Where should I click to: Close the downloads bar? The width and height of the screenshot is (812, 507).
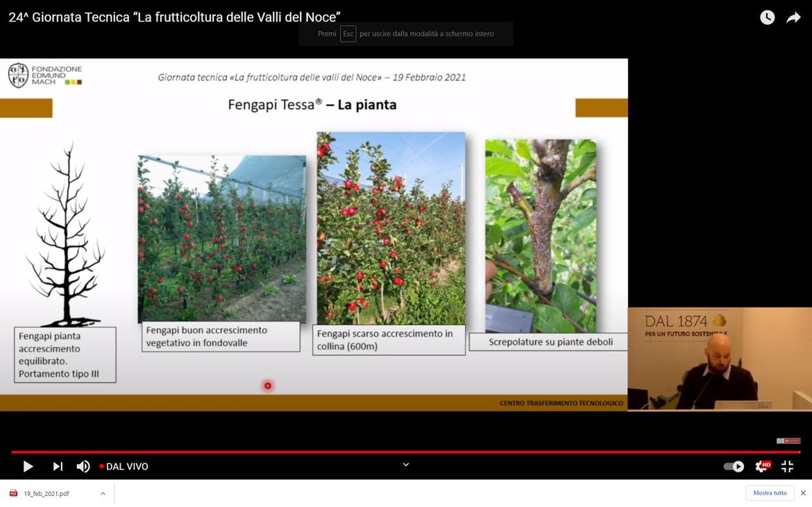(x=803, y=493)
